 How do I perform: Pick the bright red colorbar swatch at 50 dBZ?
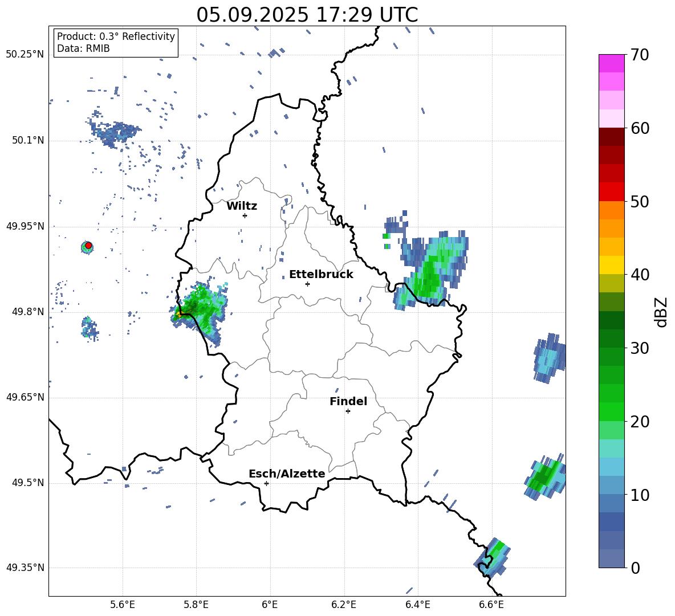pyautogui.click(x=611, y=192)
